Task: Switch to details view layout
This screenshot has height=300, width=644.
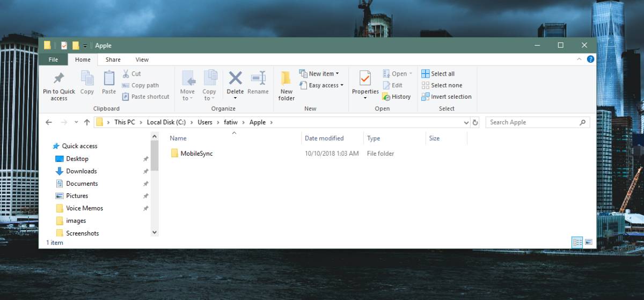Action: pyautogui.click(x=577, y=243)
